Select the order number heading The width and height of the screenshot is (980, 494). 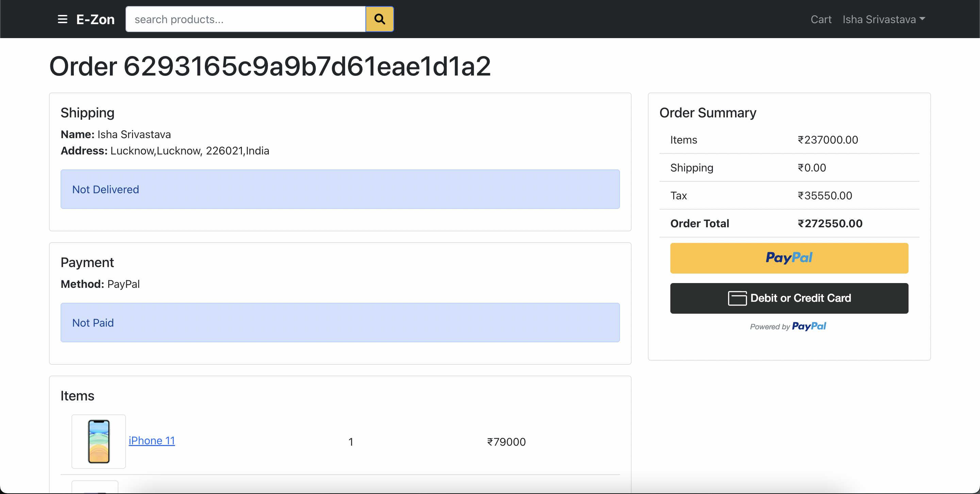[x=269, y=66]
